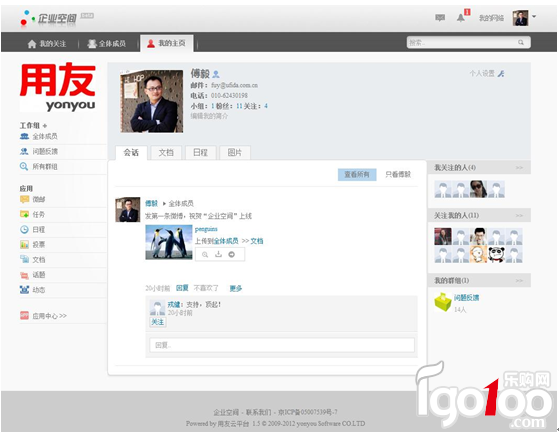Click the search magnifier icon
The height and width of the screenshot is (435, 559).
click(521, 42)
